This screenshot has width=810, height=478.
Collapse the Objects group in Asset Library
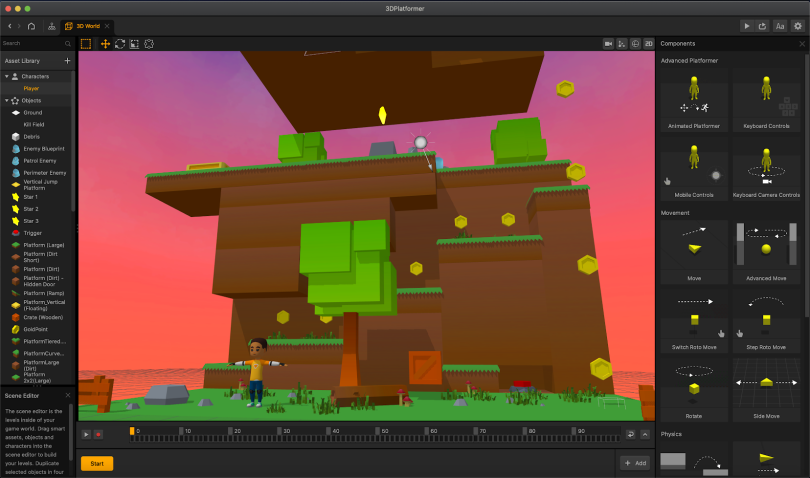(x=6, y=101)
